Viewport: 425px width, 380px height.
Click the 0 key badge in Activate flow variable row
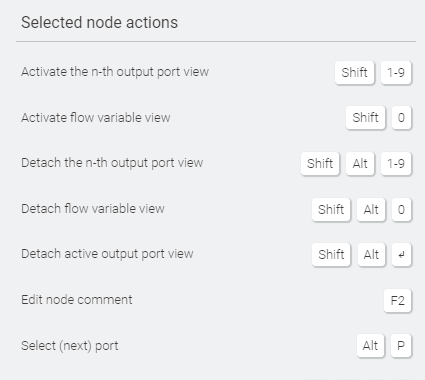click(x=401, y=118)
